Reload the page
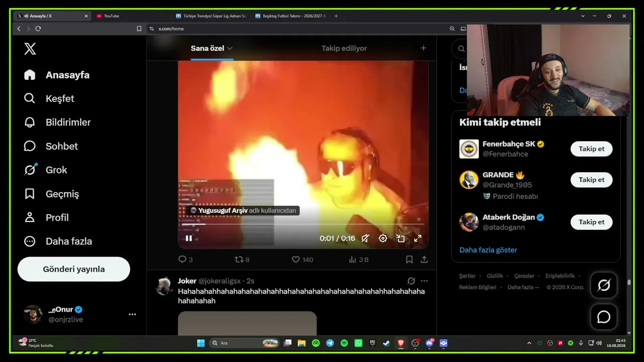Screen dimensions: 644x362 click(x=38, y=29)
